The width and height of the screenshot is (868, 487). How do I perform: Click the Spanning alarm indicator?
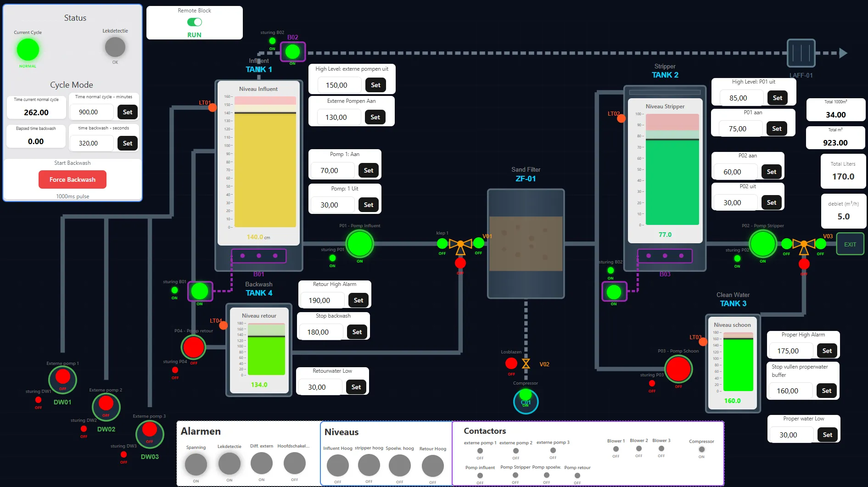196,464
